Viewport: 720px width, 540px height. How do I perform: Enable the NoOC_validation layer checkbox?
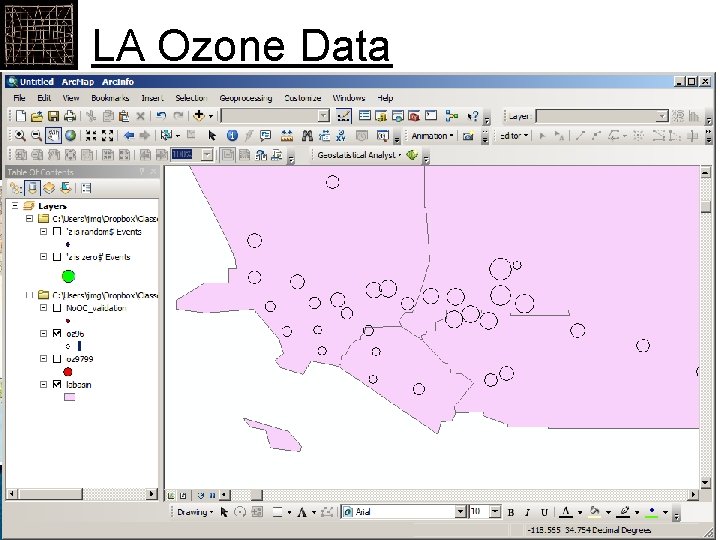click(x=57, y=308)
